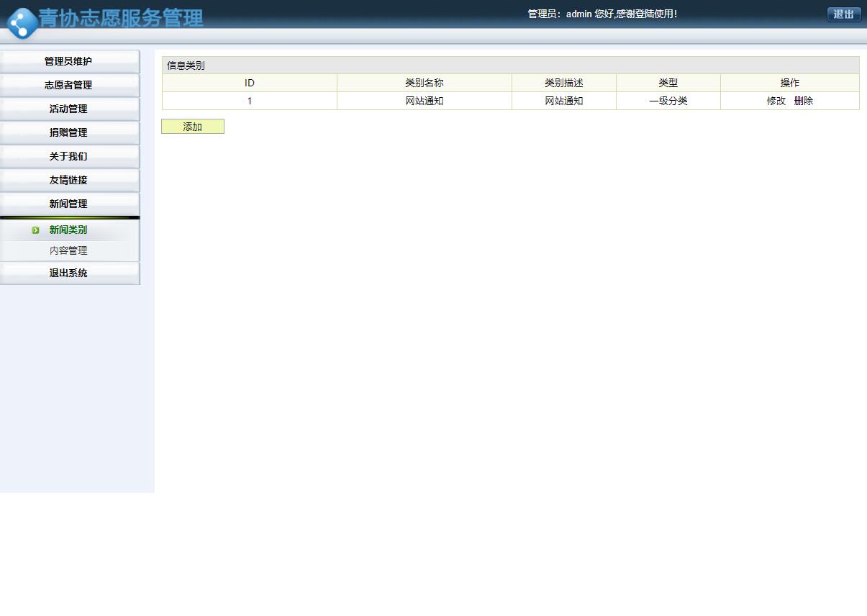867x616 pixels.
Task: Collapse the 新闻管理 sidebar section
Action: tap(68, 204)
